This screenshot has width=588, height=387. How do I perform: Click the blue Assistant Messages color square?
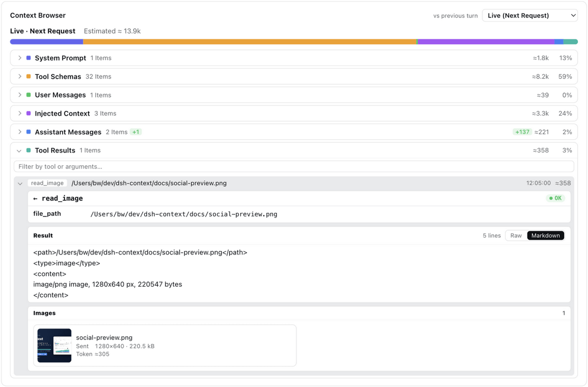pos(29,132)
